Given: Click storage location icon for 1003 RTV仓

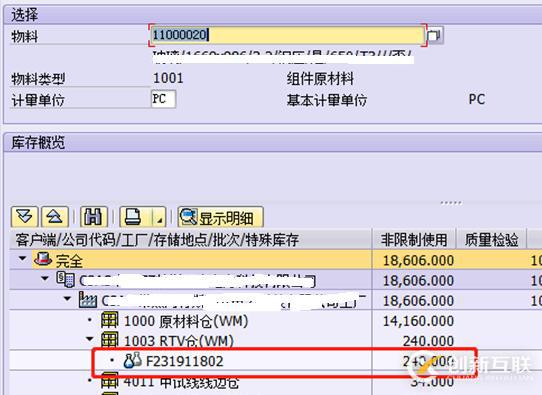Looking at the screenshot, I should (x=110, y=340).
